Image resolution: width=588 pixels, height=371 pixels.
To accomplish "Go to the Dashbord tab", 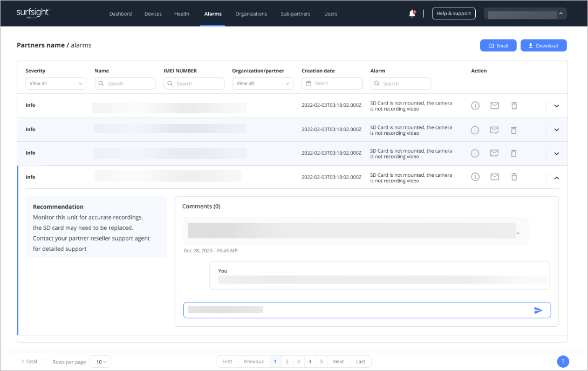I will click(120, 14).
